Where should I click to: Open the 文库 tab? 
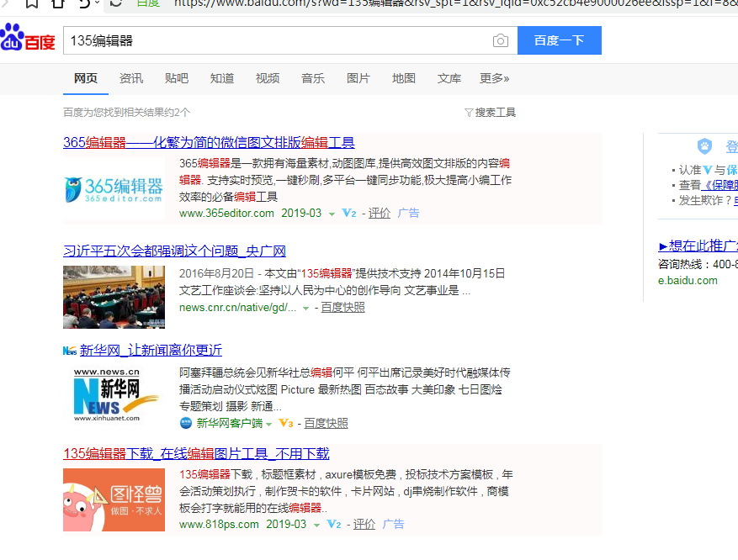[x=449, y=78]
